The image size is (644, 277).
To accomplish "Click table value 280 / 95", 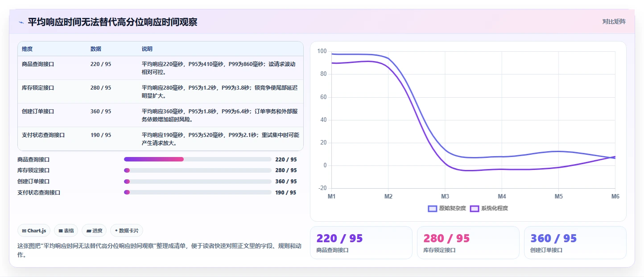I will pos(101,88).
